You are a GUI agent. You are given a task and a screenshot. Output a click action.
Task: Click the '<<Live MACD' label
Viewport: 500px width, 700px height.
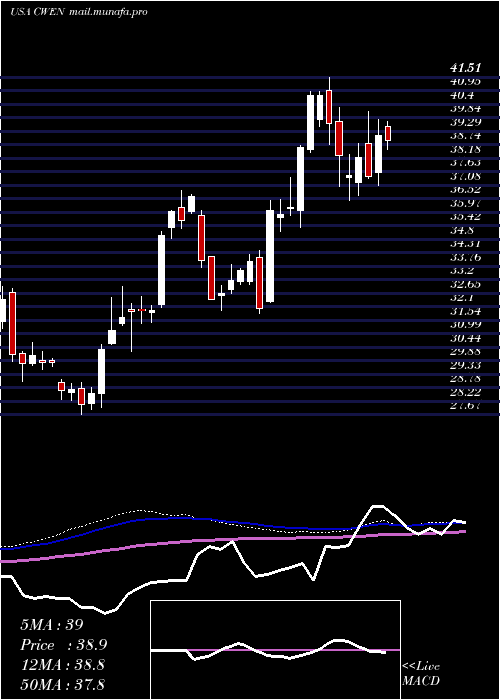coord(421,674)
